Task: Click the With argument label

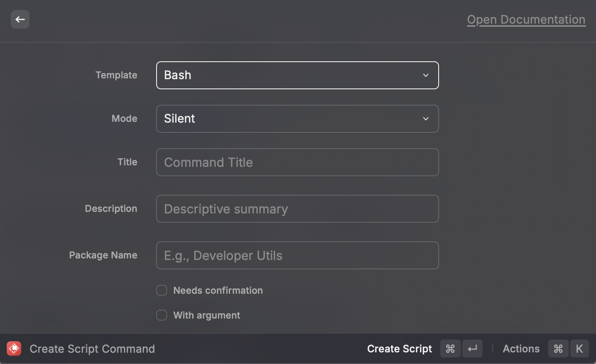Action: (x=207, y=315)
